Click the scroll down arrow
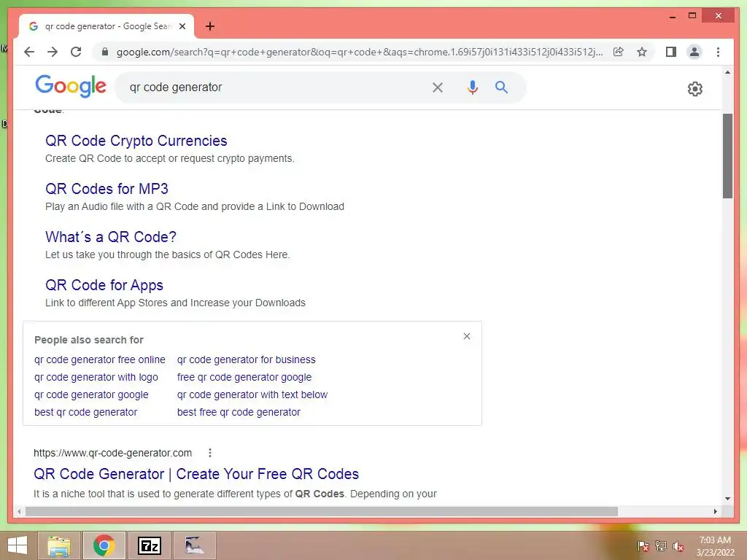This screenshot has height=560, width=747. (x=727, y=499)
